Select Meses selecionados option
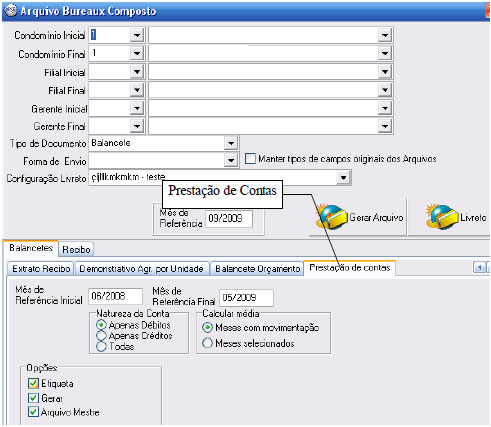Viewport: 491px width, 427px height. [207, 343]
